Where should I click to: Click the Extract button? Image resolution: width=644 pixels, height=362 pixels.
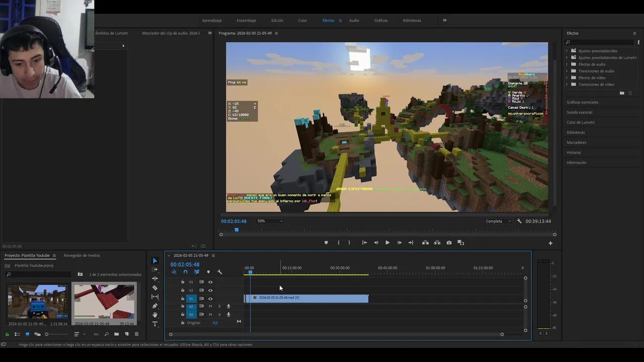[x=437, y=243]
